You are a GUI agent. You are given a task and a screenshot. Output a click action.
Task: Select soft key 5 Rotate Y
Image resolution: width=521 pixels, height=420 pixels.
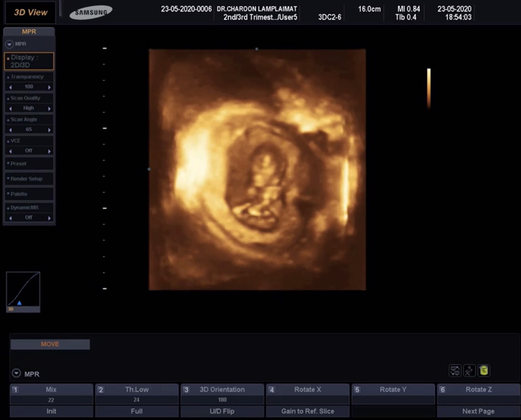tap(393, 389)
